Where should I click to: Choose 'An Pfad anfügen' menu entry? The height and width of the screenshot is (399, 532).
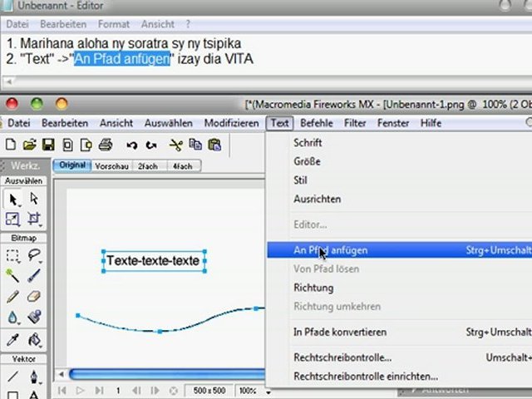330,249
